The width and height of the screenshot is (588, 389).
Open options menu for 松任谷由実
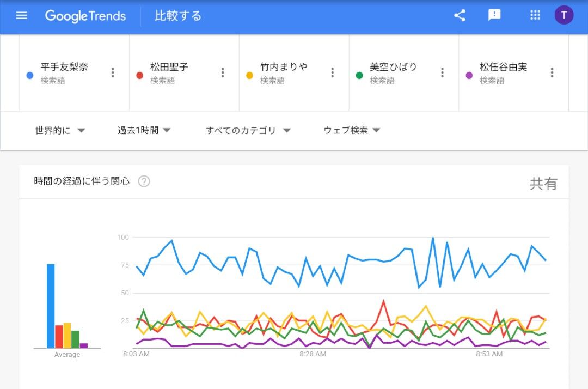click(x=552, y=72)
